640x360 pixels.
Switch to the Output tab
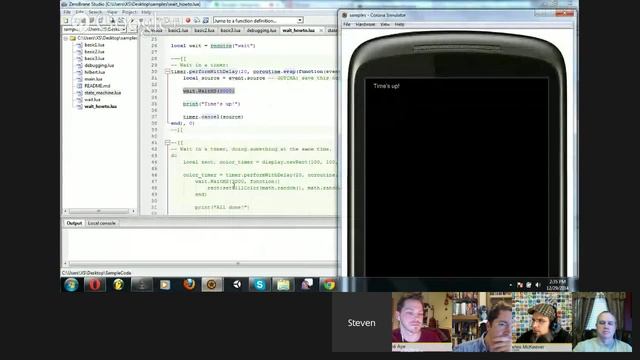[74, 223]
